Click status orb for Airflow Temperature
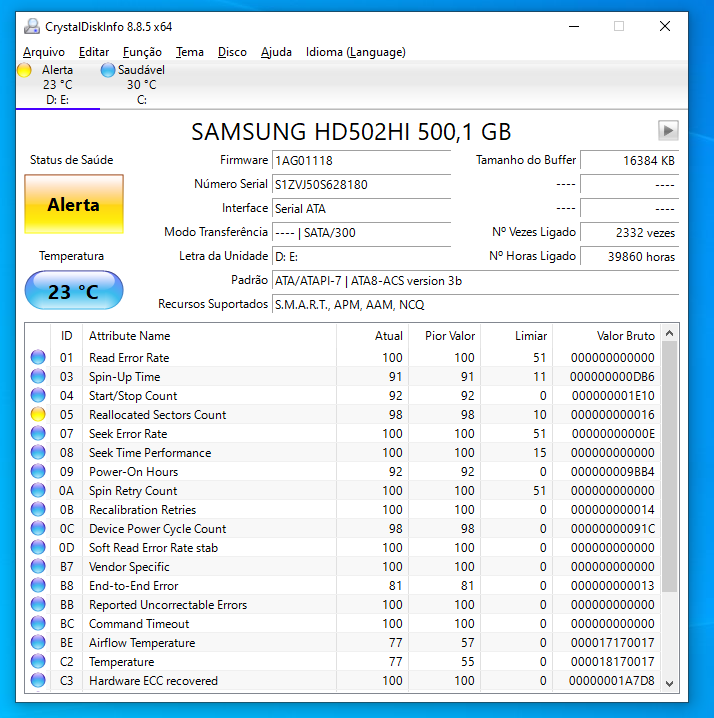This screenshot has height=718, width=714. (38, 642)
